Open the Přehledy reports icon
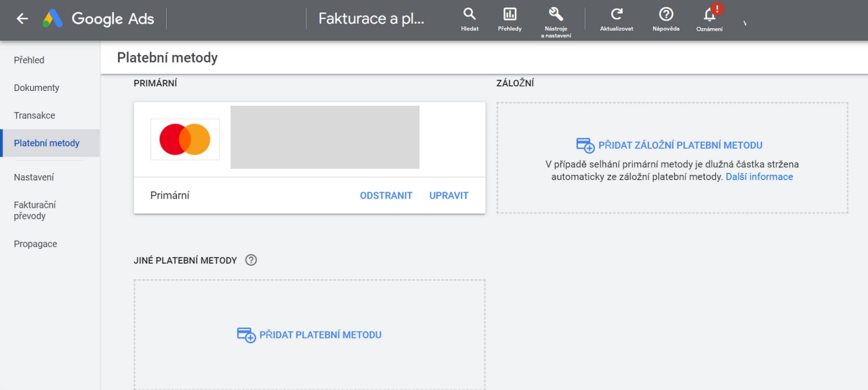 coord(509,15)
